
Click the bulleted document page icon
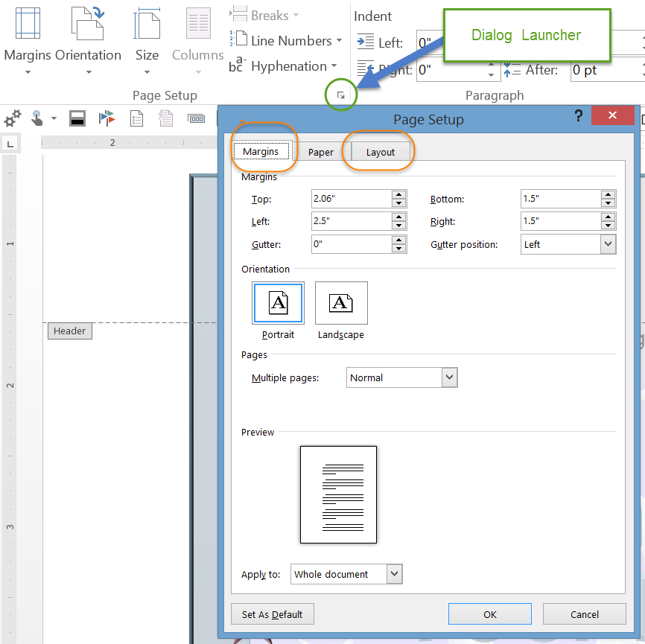(136, 118)
